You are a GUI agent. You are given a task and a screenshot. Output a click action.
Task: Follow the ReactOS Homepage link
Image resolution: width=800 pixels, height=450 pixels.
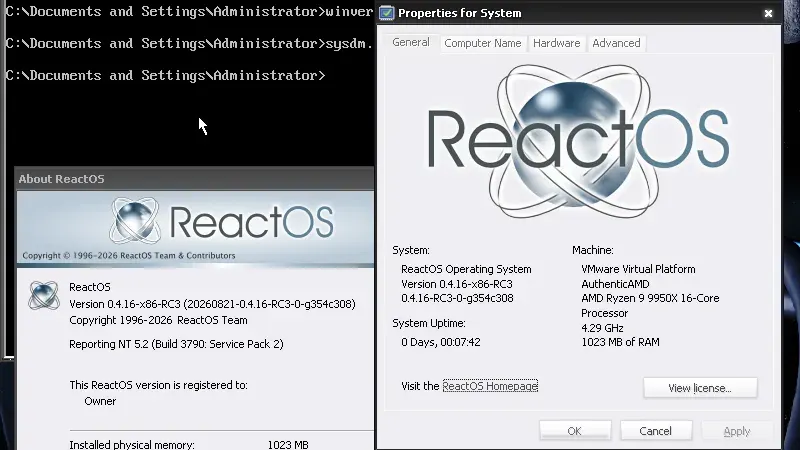[x=490, y=386]
